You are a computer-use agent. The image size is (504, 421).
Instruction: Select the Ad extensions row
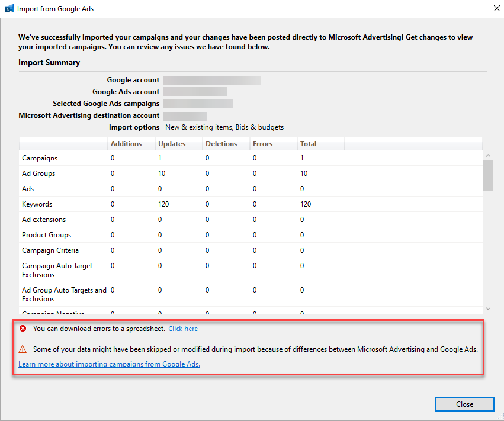click(44, 220)
